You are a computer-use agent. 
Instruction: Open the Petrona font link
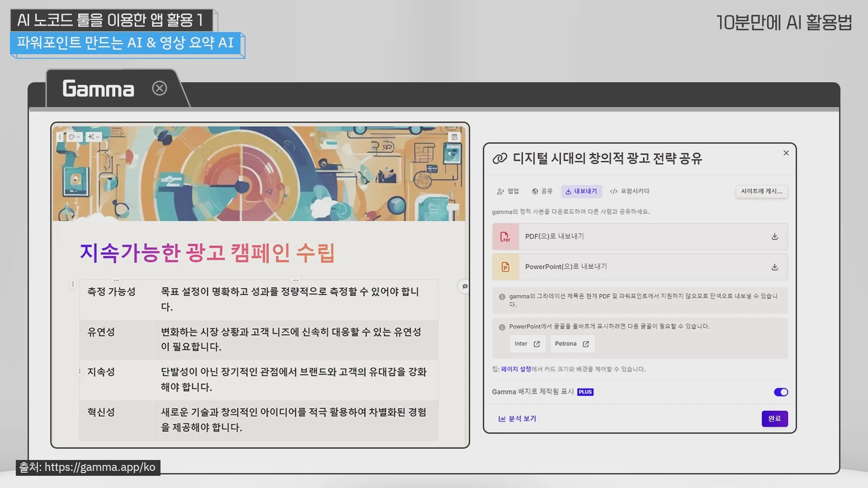572,344
